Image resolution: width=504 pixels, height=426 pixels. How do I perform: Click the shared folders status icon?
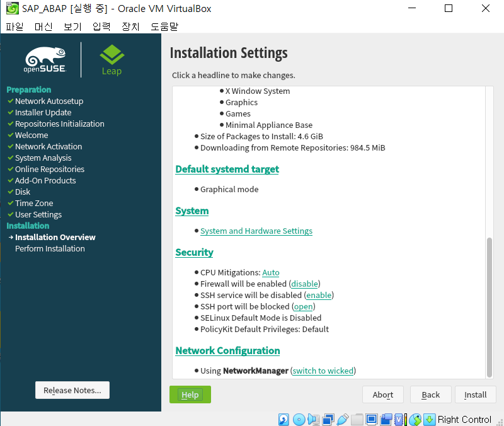357,419
